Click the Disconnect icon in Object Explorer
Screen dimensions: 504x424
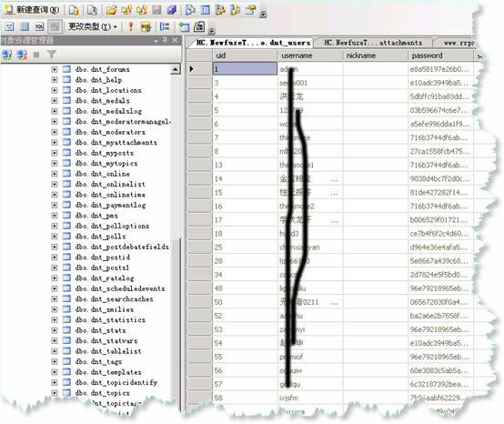22,55
